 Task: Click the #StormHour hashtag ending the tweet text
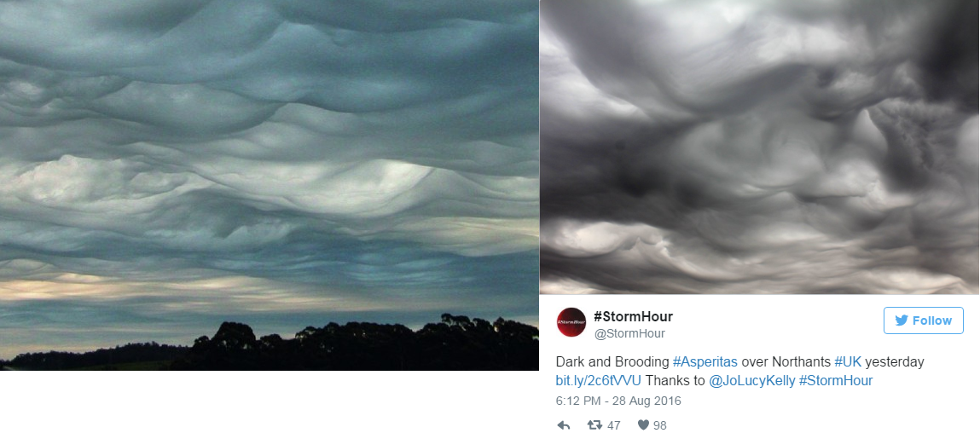click(836, 380)
